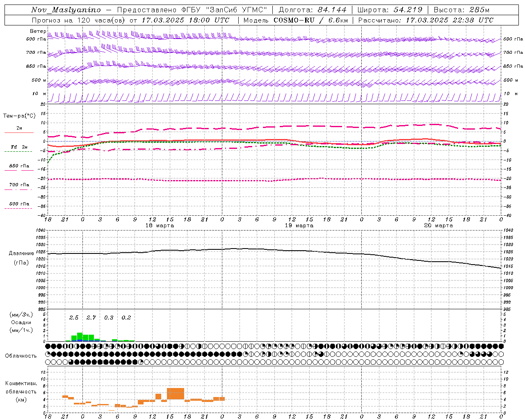
Task: Click the tallest orange convective cloud bar
Action: (176, 394)
